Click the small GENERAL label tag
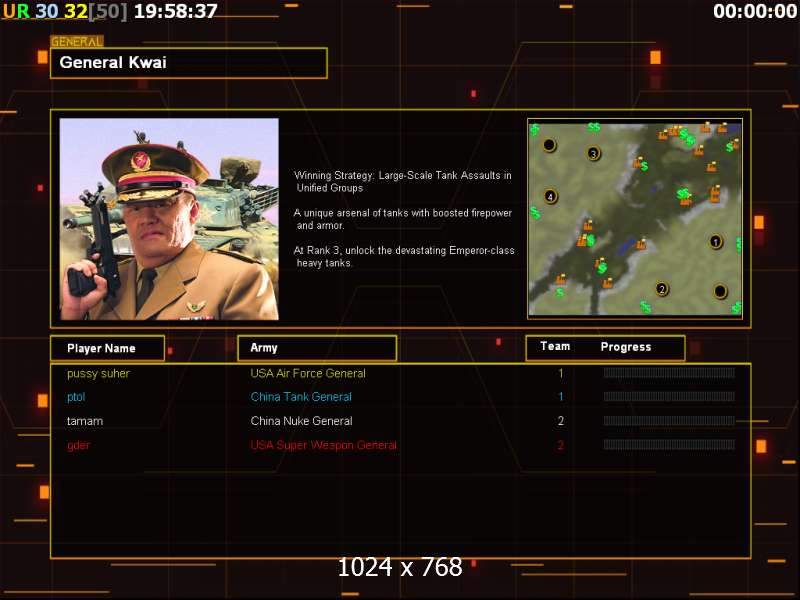Viewport: 800px width, 600px height. tap(77, 41)
